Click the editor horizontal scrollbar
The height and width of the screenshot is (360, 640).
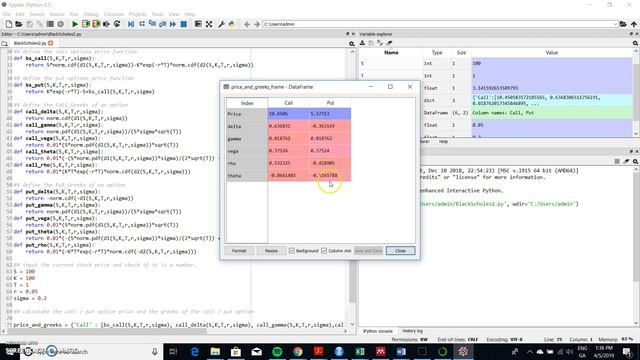click(175, 331)
